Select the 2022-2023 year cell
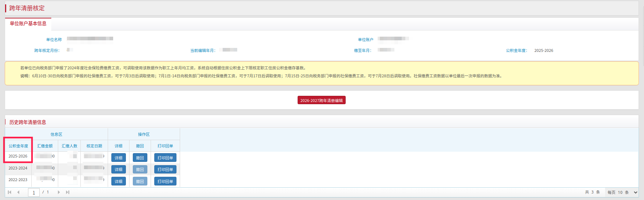This screenshot has height=200, width=644. [x=18, y=180]
